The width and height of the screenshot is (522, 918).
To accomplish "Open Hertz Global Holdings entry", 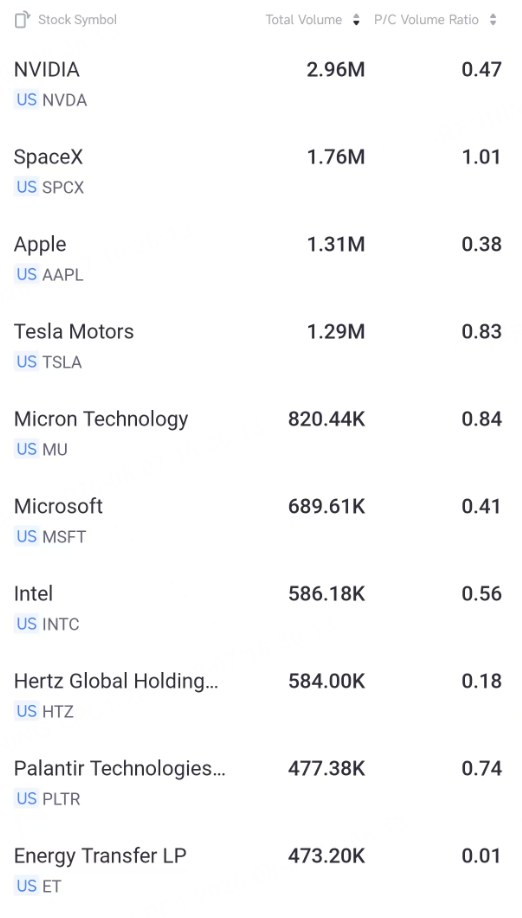I will click(261, 695).
